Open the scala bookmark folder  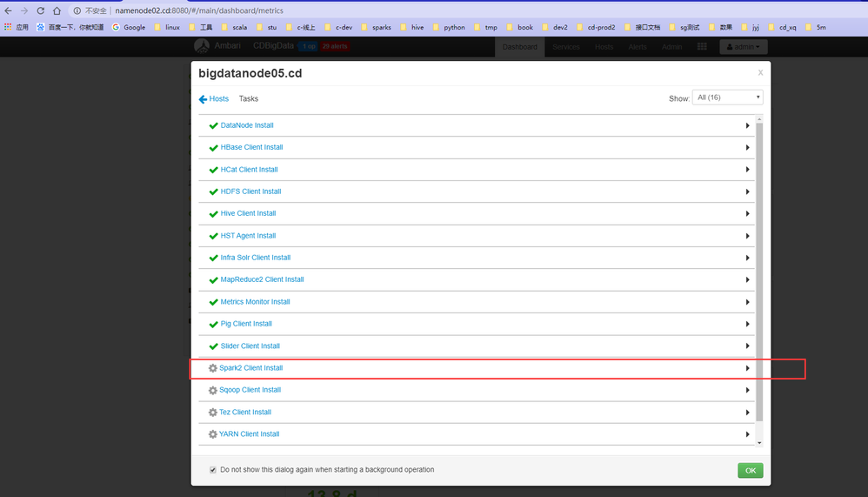[x=234, y=27]
